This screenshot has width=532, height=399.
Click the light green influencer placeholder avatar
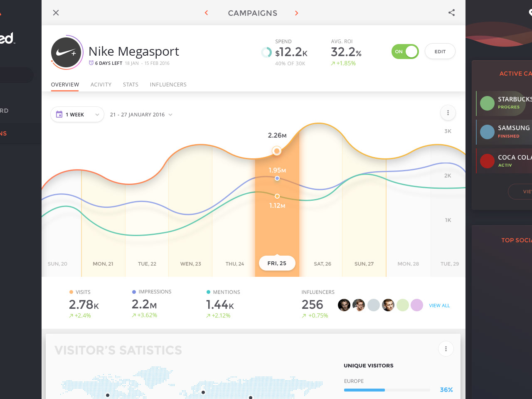coord(403,305)
